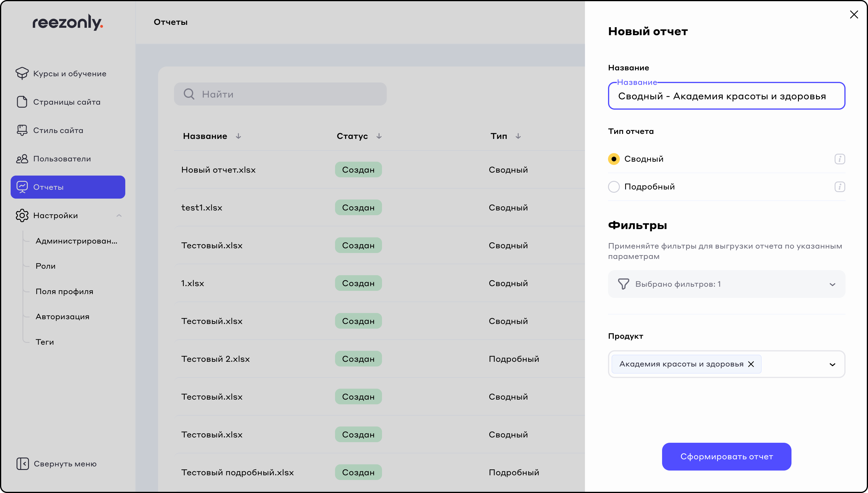Click the Название column sort arrow

(238, 136)
